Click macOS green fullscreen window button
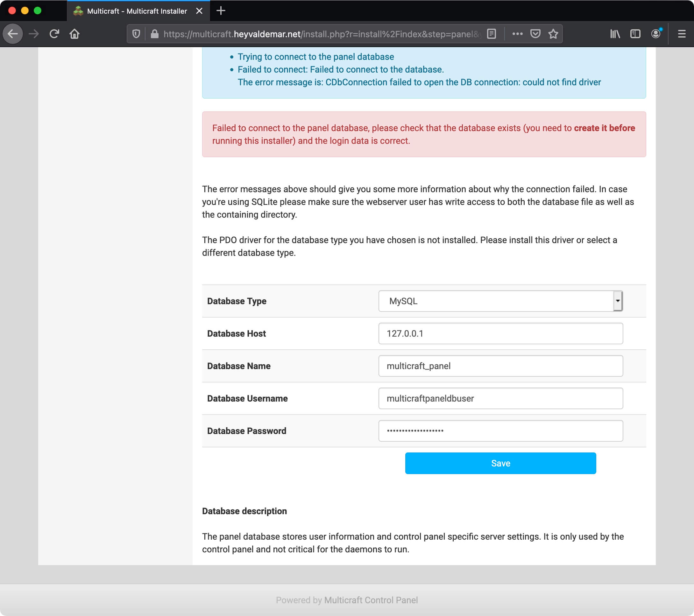694x616 pixels. (37, 10)
